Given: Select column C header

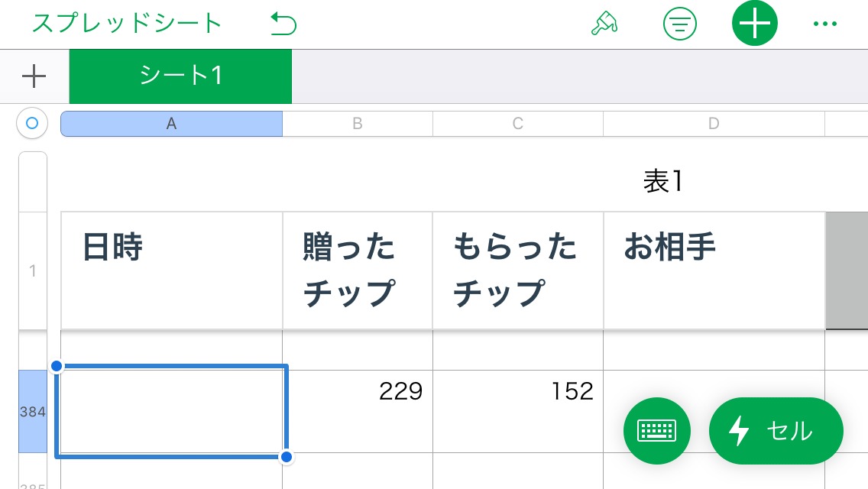Looking at the screenshot, I should click(517, 124).
